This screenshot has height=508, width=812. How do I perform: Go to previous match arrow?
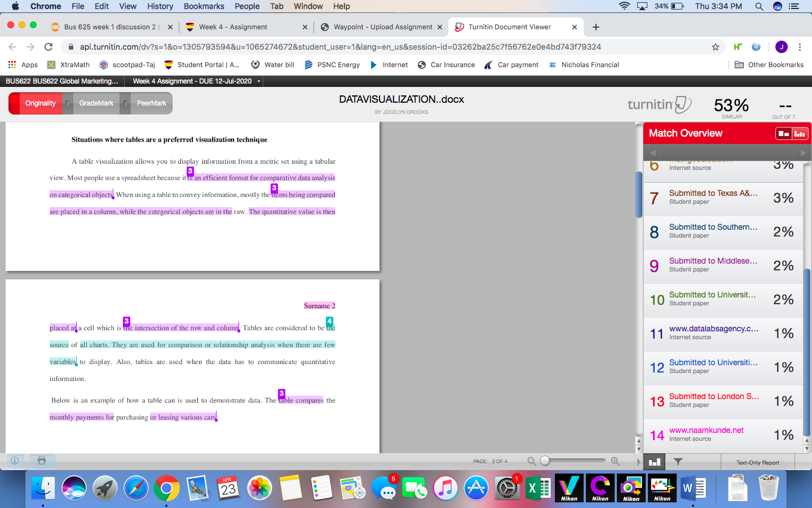tap(653, 153)
